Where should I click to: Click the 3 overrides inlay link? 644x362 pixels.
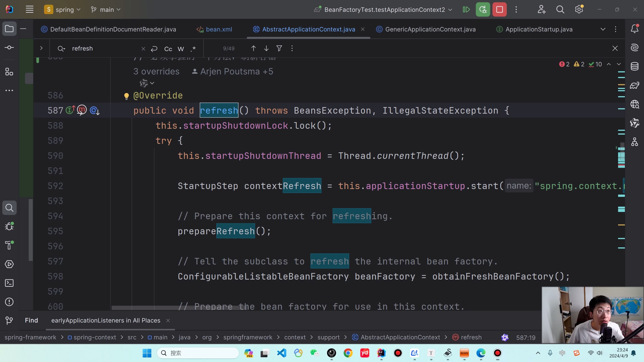click(156, 71)
